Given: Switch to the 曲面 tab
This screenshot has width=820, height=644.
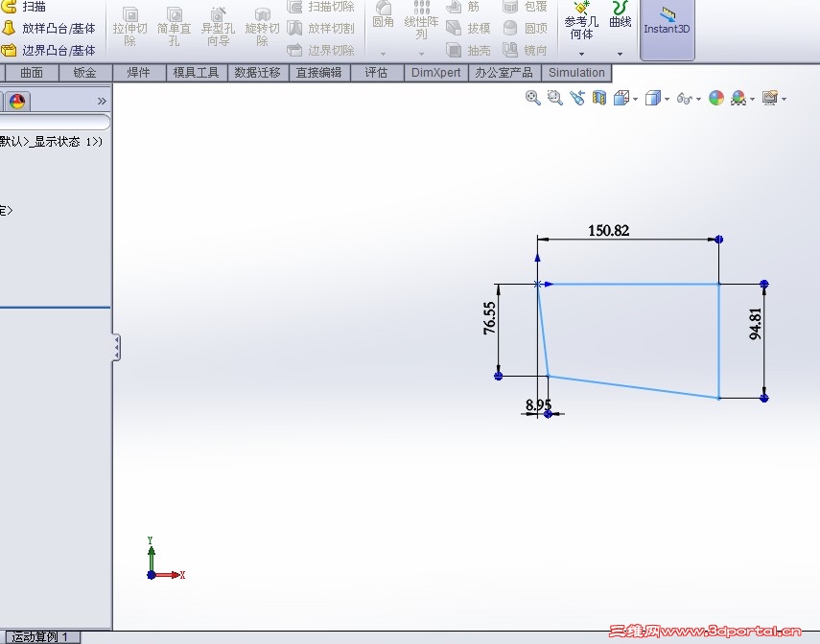Looking at the screenshot, I should [x=32, y=73].
